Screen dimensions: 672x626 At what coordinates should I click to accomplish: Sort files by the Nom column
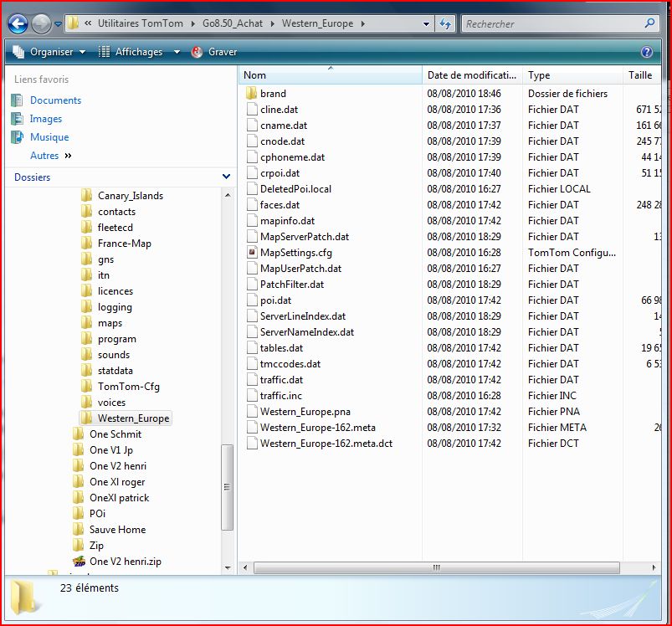pyautogui.click(x=330, y=75)
